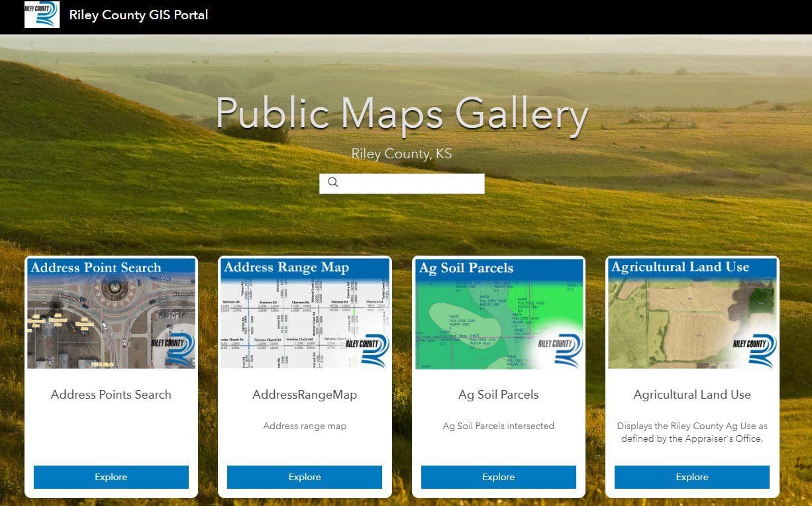Click the Riley County logo on the Agricultural Land Use thumbnail

(x=754, y=344)
